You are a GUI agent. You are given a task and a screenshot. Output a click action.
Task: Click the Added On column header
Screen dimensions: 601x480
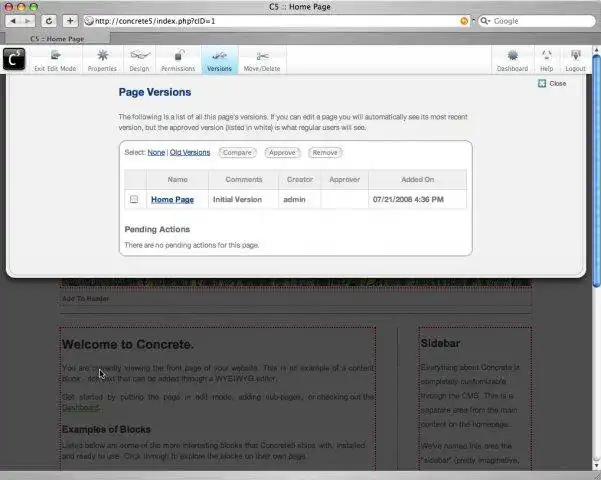coord(418,179)
